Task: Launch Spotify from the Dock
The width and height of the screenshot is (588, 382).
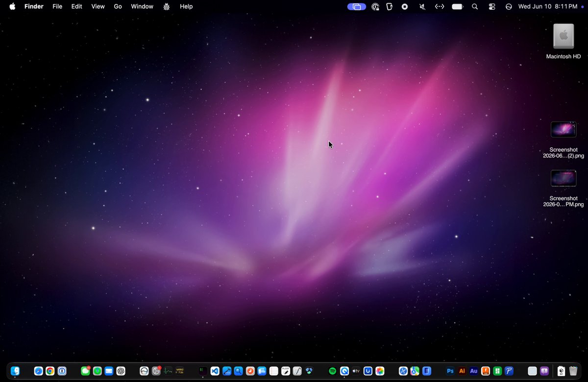Action: pos(333,371)
